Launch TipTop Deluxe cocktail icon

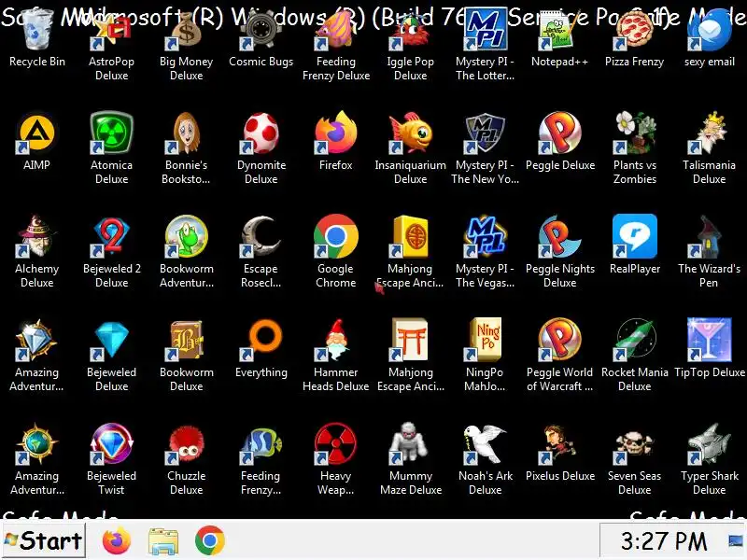(x=710, y=340)
